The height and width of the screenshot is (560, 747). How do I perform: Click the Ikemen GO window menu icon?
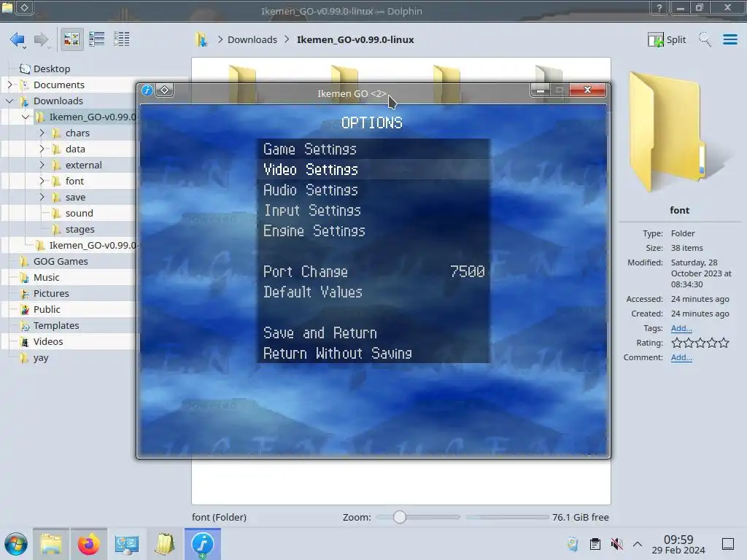pos(147,90)
